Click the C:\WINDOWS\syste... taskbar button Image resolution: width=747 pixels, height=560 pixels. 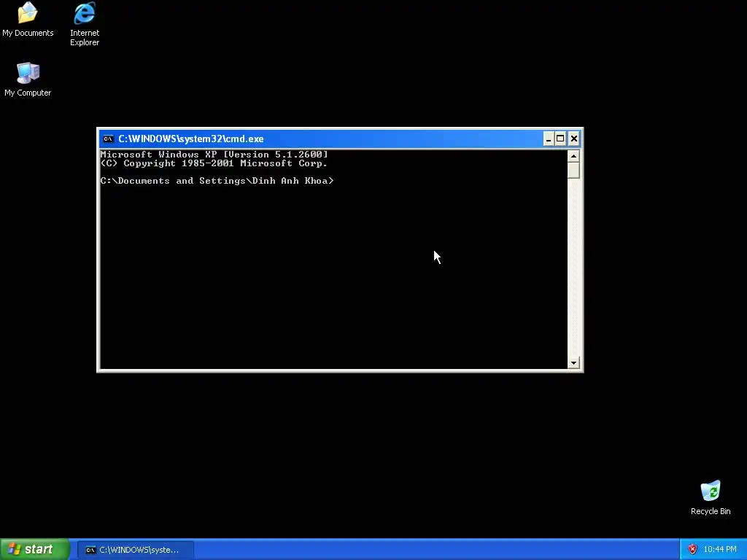point(135,550)
